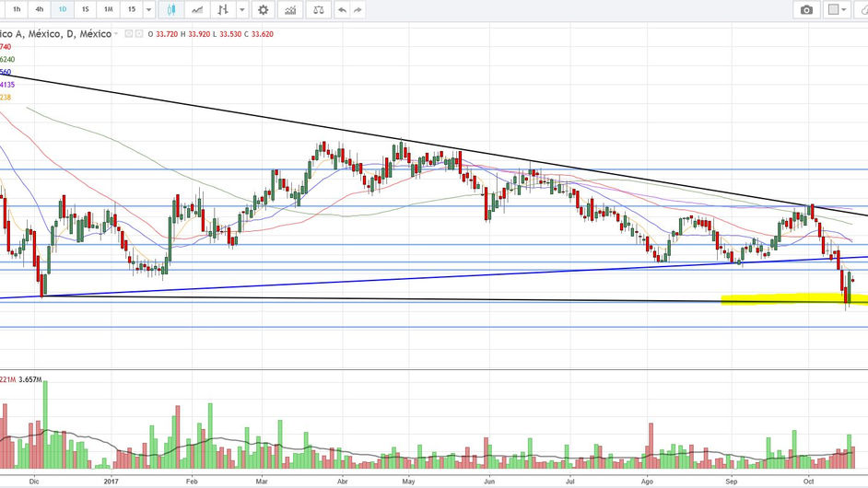Select the 1D daily timeframe
The image size is (868, 488).
tap(62, 9)
